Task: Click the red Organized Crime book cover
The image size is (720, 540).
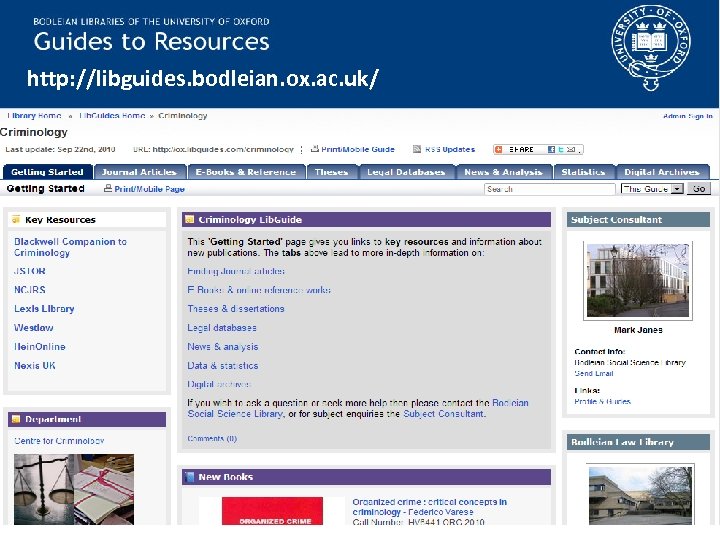Action: (272, 511)
